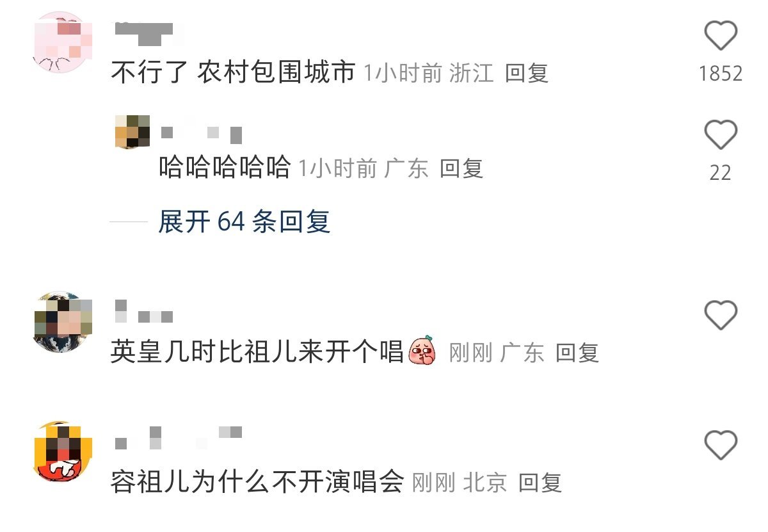Viewport: 768px width, 532px height.
Task: Like the 哈哈哈哈哈 reply via heart icon
Action: coord(721,135)
